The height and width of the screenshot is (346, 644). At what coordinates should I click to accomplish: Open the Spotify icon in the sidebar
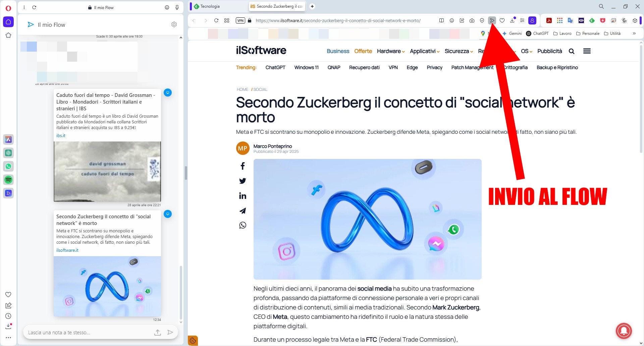(x=8, y=180)
